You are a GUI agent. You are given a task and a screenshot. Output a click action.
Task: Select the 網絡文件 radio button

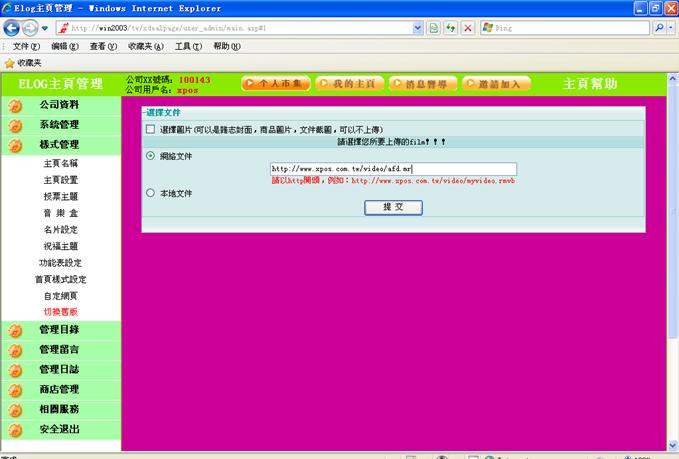point(151,156)
